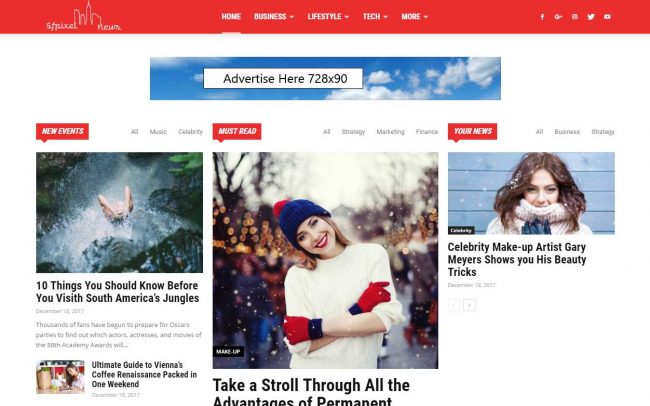The width and height of the screenshot is (650, 406).
Task: Click the Advertise Here 728x90 banner
Action: pos(325,78)
